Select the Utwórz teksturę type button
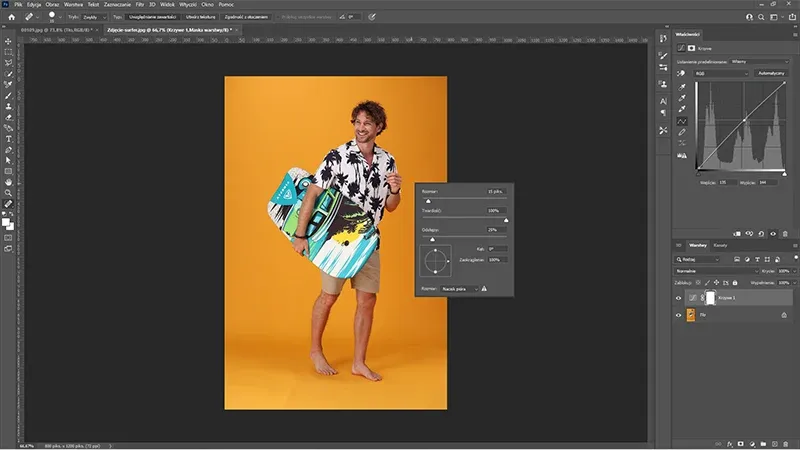Screen dimensions: 800x450 pyautogui.click(x=201, y=17)
